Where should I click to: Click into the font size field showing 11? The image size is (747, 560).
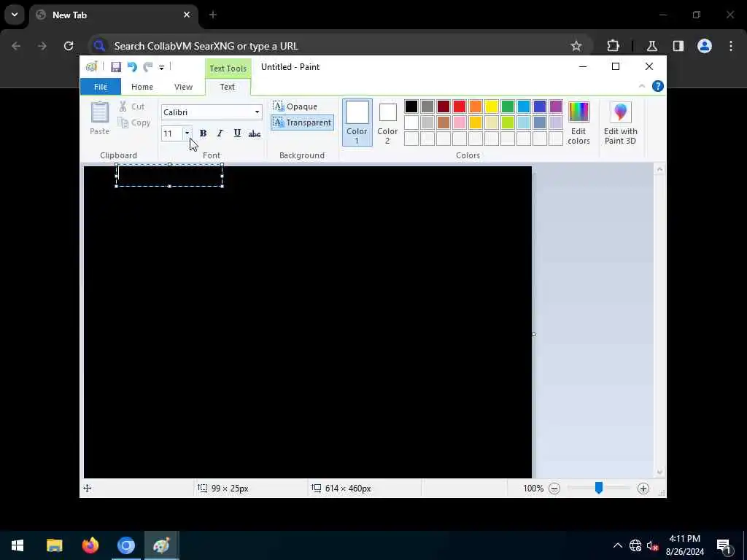(171, 133)
